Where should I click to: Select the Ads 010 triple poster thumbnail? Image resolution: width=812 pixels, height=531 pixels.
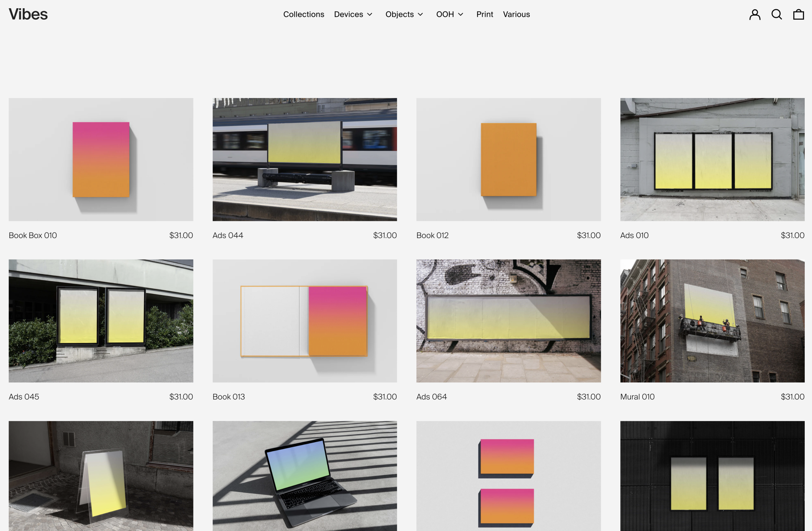(712, 159)
